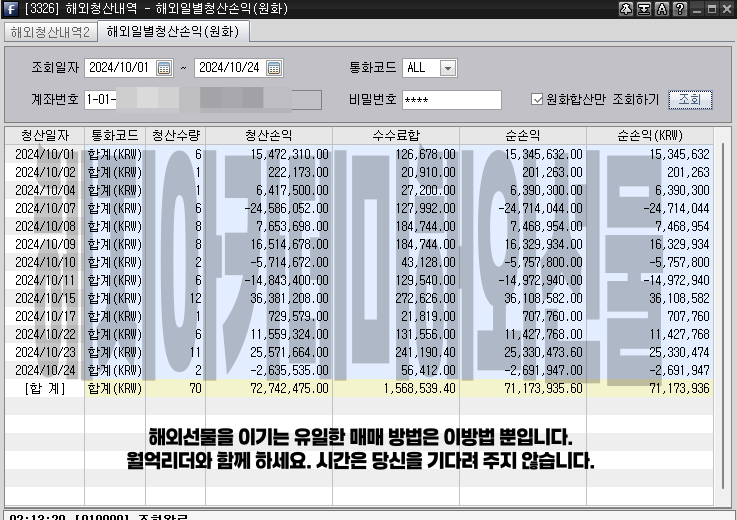Click the app logo icon in title bar
This screenshot has height=520, width=737.
[x=10, y=8]
